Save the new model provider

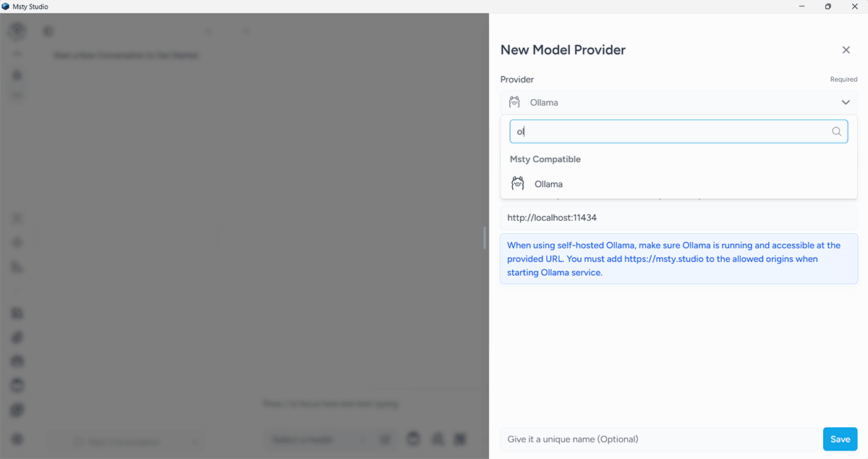click(x=840, y=439)
